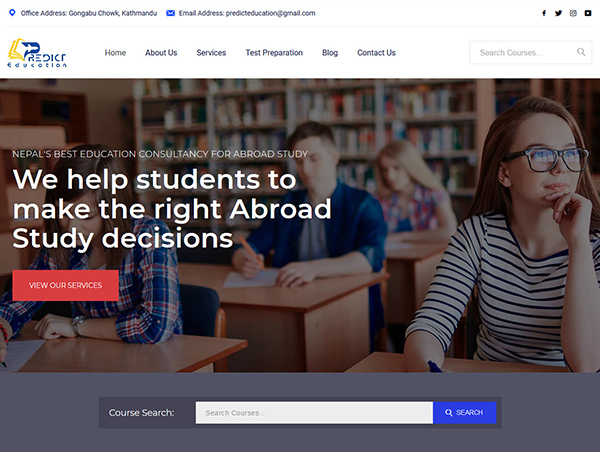Focus the Course Search input field

[314, 413]
